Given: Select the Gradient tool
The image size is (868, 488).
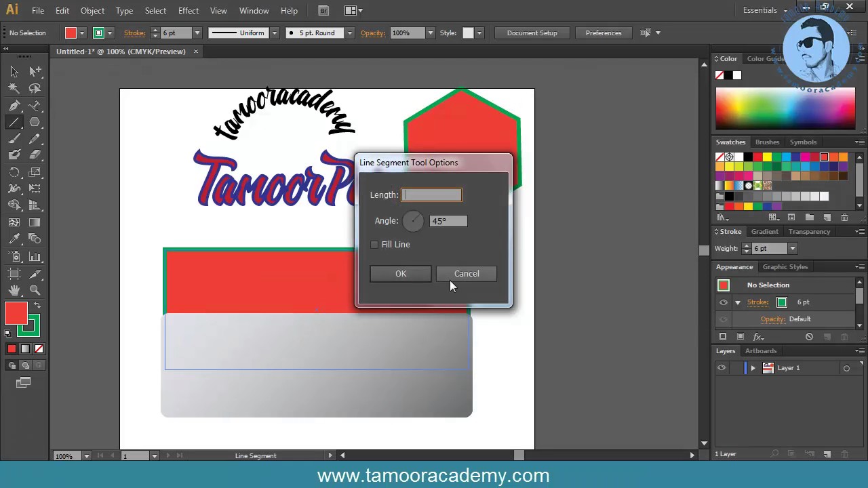Looking at the screenshot, I should pyautogui.click(x=35, y=222).
